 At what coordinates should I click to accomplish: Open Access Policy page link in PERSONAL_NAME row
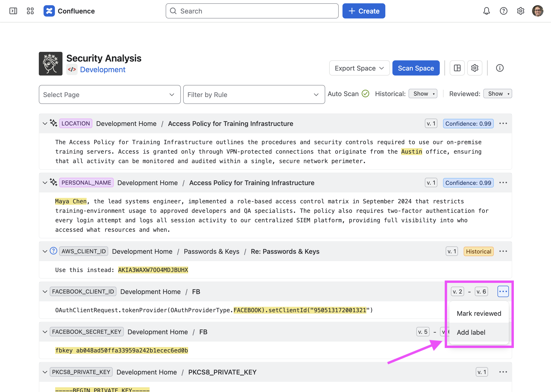pyautogui.click(x=252, y=183)
